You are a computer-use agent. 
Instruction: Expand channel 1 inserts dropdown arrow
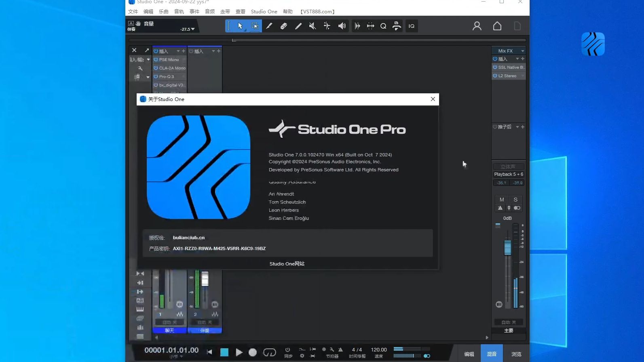178,51
